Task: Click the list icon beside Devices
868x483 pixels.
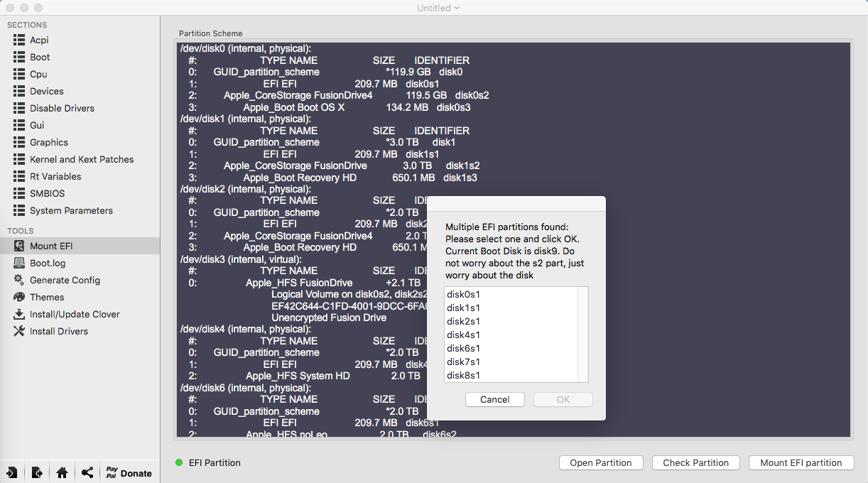Action: pyautogui.click(x=19, y=91)
